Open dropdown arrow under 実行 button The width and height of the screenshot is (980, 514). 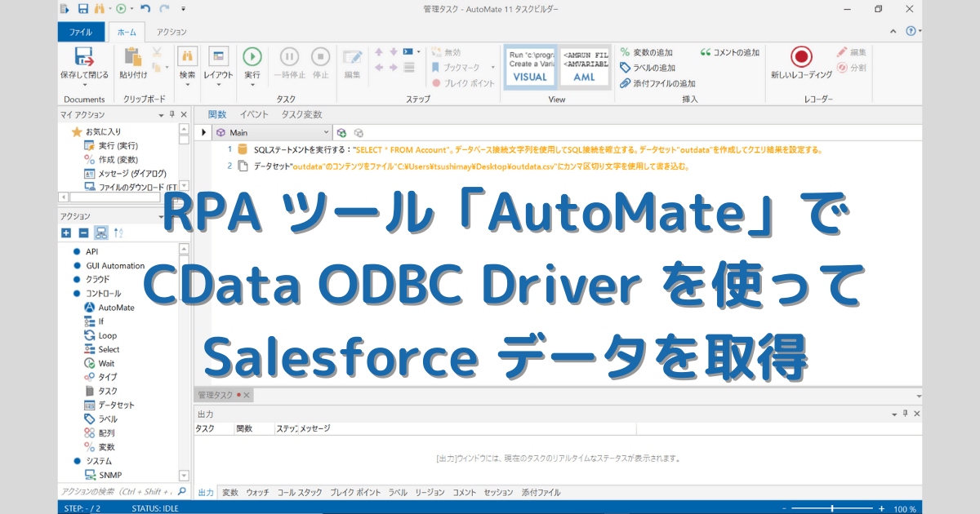pos(252,86)
